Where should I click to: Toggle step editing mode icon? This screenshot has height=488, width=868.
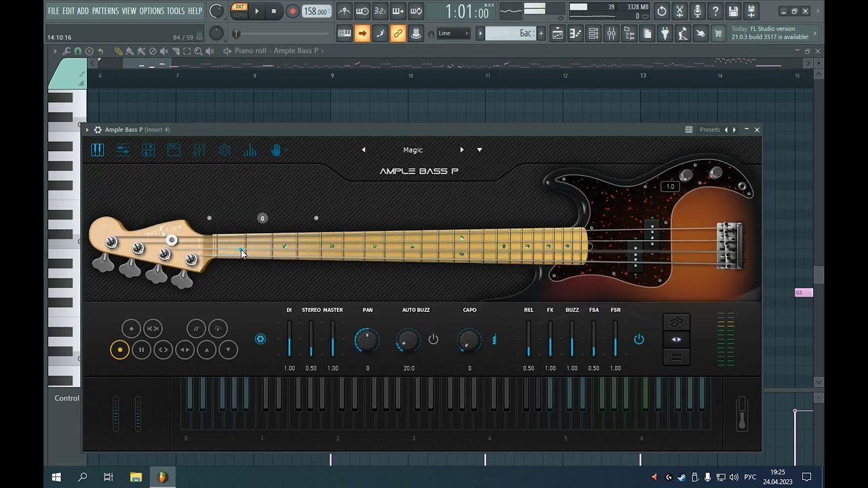(380, 33)
